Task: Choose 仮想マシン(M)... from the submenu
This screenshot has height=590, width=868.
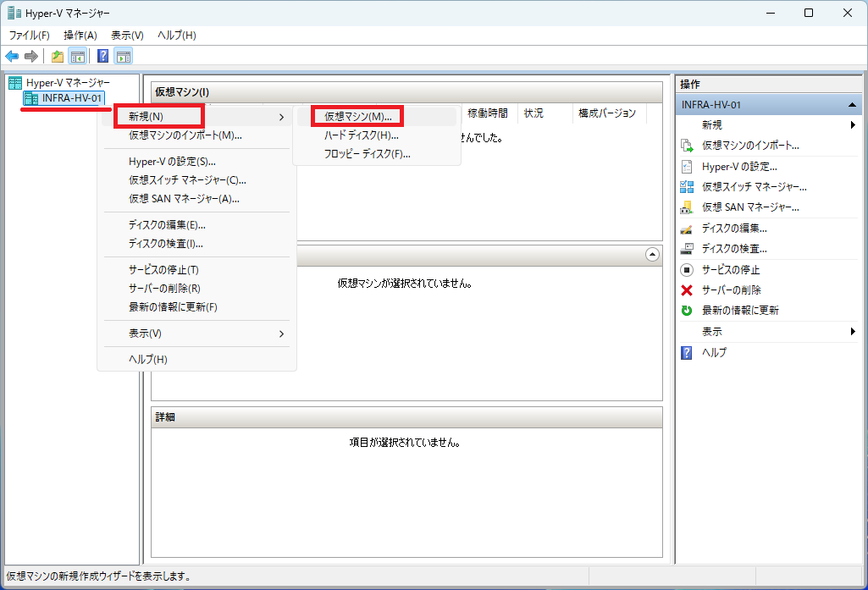Action: [377, 117]
